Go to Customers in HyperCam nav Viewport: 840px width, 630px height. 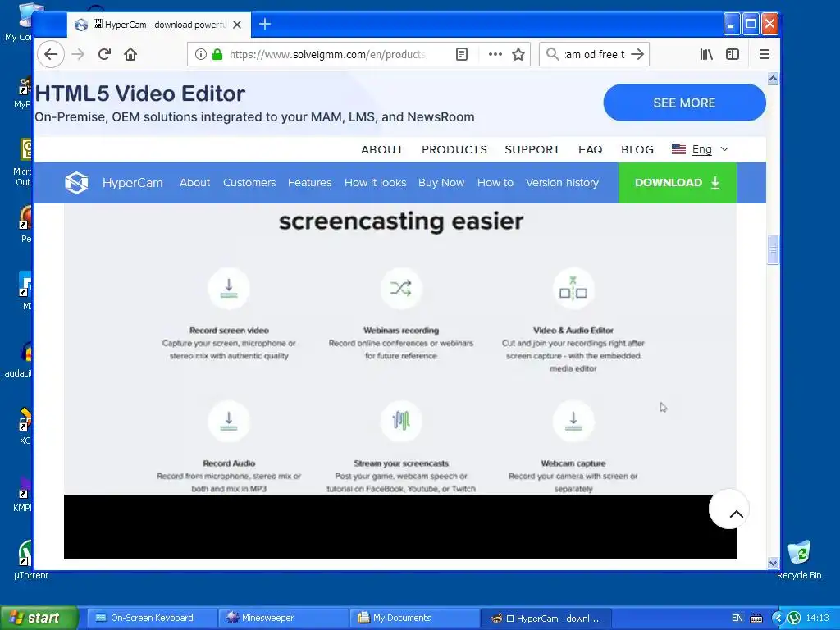pyautogui.click(x=249, y=183)
